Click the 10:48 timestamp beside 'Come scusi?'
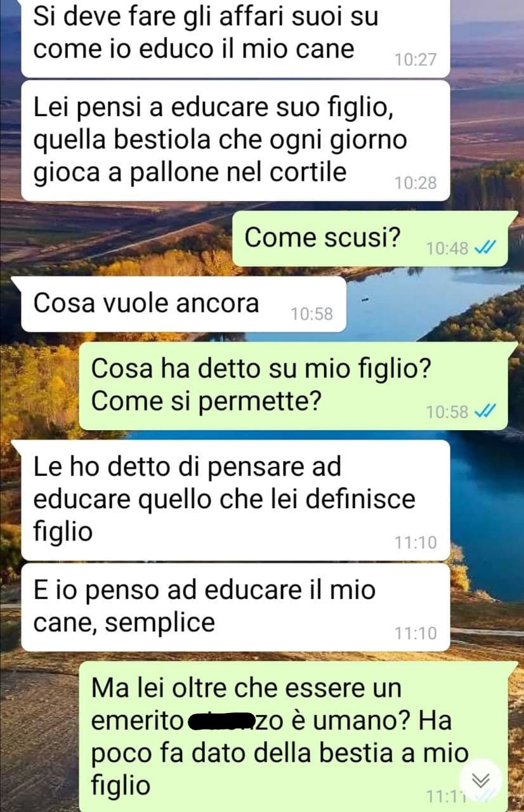The height and width of the screenshot is (812, 524). click(447, 248)
